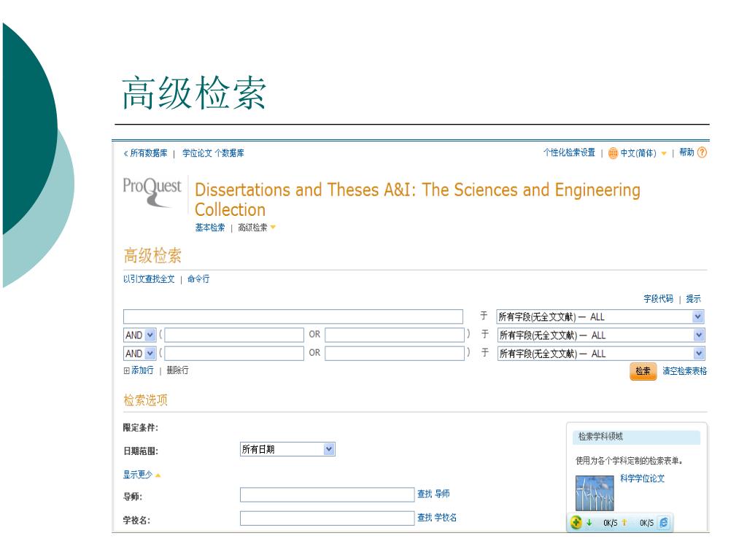Open 学位论文 个数据库 link

point(213,153)
